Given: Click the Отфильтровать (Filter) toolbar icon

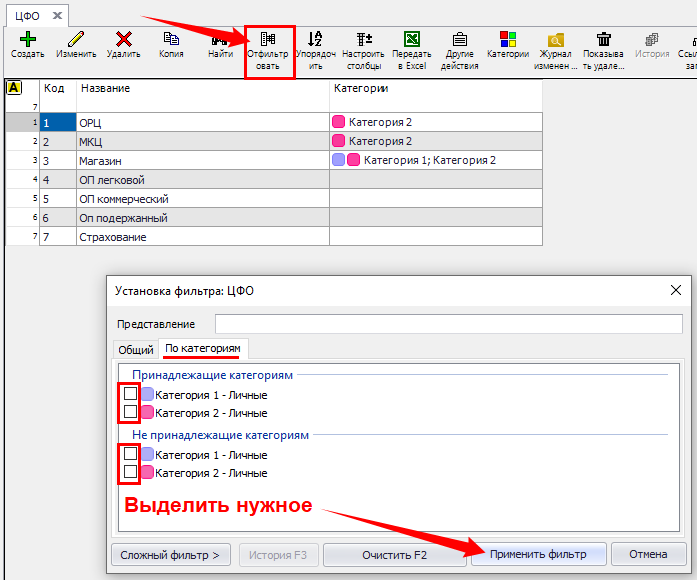Looking at the screenshot, I should pyautogui.click(x=268, y=40).
